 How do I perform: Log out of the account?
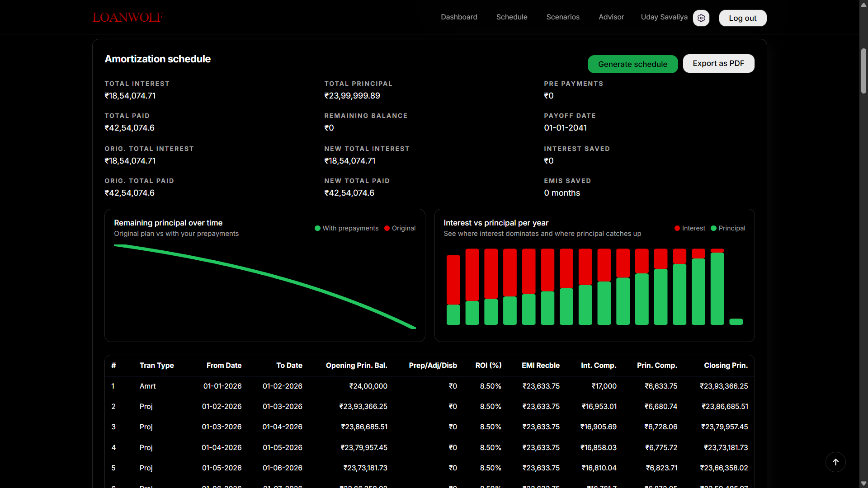[x=742, y=18]
